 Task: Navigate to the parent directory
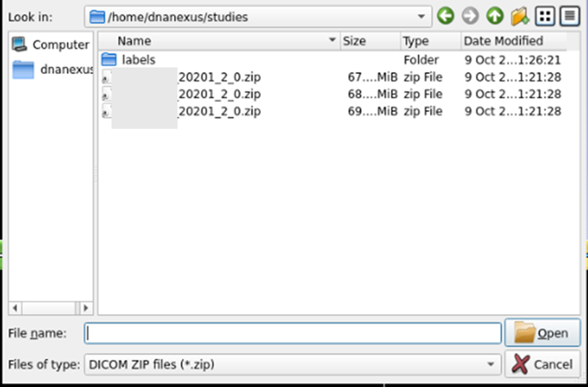[495, 16]
